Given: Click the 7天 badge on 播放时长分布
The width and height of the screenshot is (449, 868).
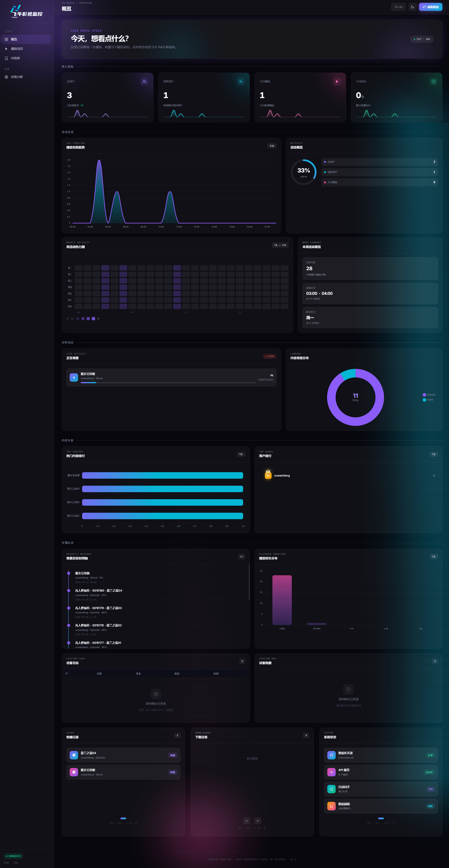Looking at the screenshot, I should click(433, 557).
